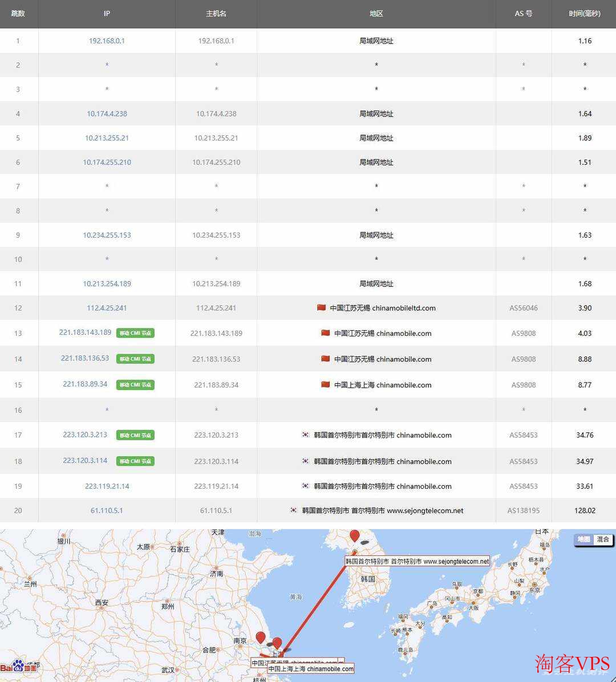Click the IP column header
The height and width of the screenshot is (682, 616).
pyautogui.click(x=107, y=14)
